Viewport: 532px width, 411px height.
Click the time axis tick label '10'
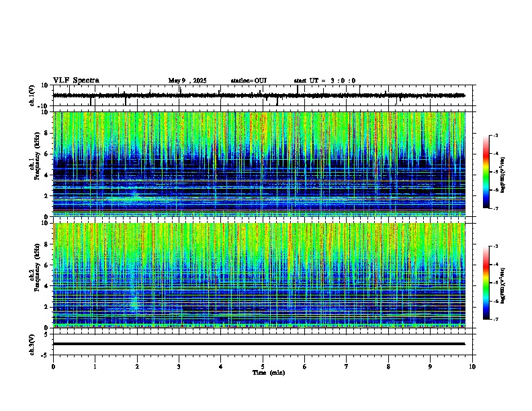click(472, 367)
